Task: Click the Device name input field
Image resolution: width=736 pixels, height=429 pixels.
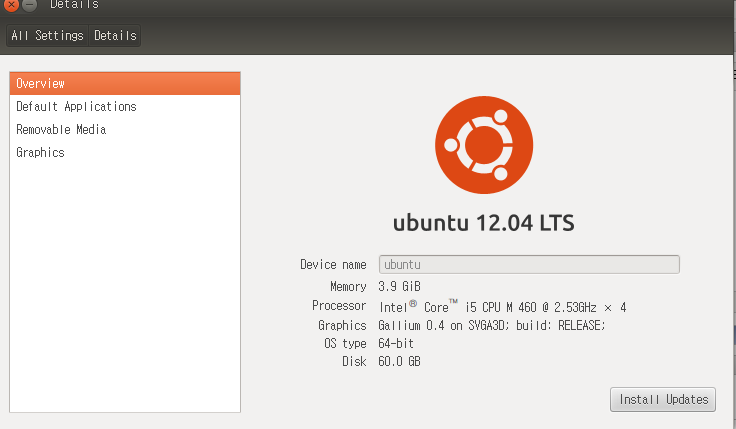Action: pyautogui.click(x=529, y=264)
